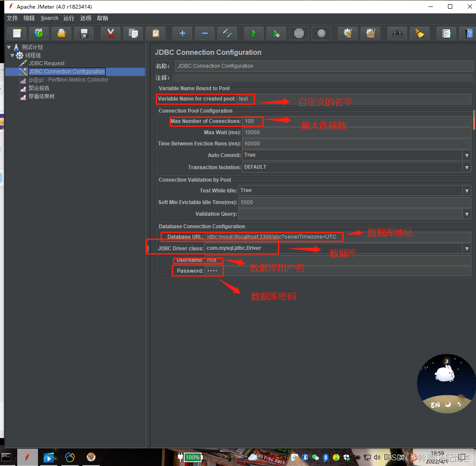Viewport: 476px width, 466px height.
Task: Click the Stop test icon
Action: tap(299, 33)
